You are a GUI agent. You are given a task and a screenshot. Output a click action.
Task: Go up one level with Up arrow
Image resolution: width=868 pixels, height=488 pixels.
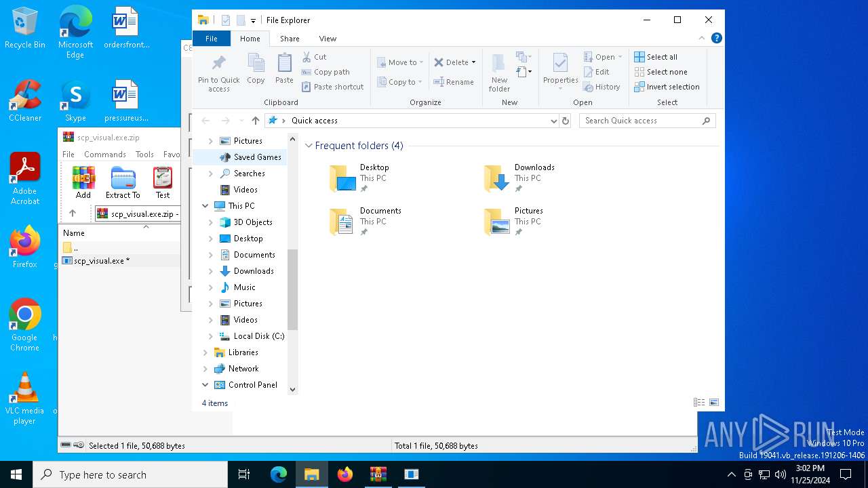(x=255, y=121)
